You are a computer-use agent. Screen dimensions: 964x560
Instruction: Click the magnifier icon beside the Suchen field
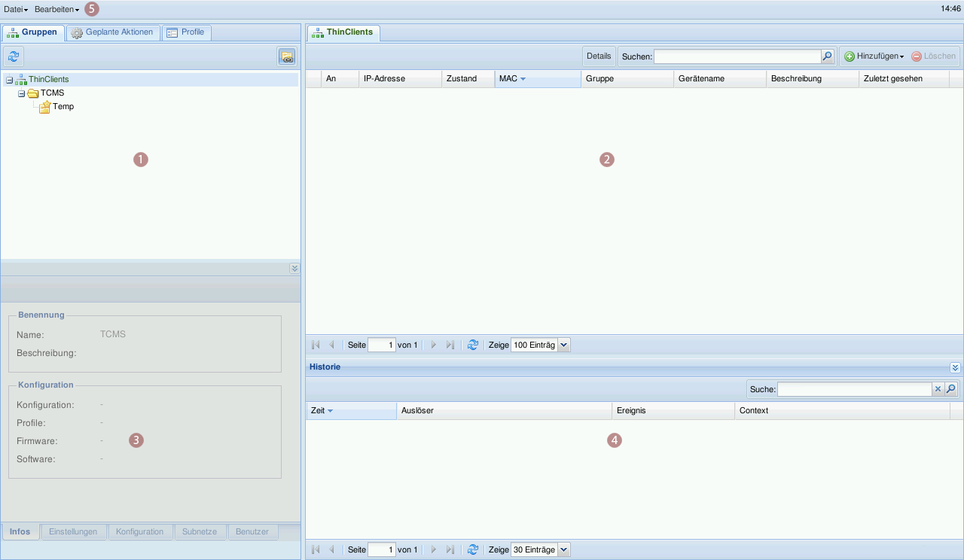click(827, 56)
